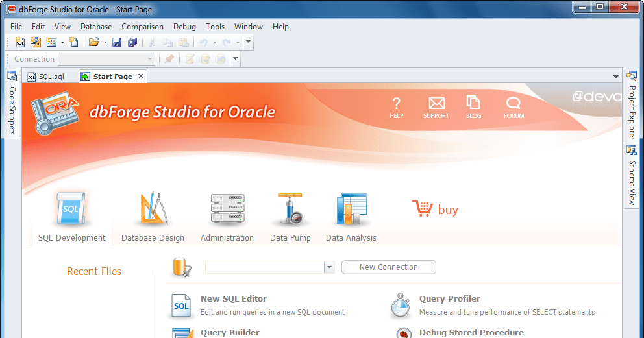Click the pushpin icon in Connection toolbar
Image resolution: width=644 pixels, height=338 pixels.
click(169, 59)
